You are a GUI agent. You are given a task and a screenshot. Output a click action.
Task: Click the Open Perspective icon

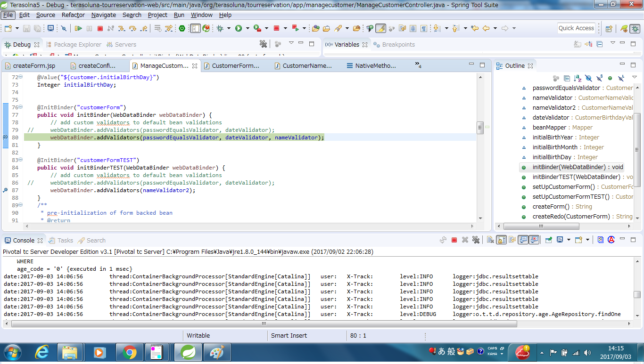(x=609, y=28)
